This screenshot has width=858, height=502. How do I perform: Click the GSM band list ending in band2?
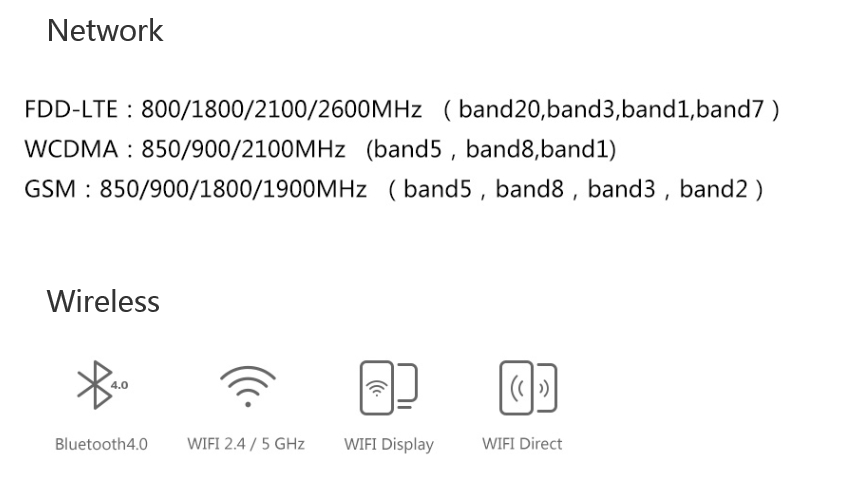575,189
